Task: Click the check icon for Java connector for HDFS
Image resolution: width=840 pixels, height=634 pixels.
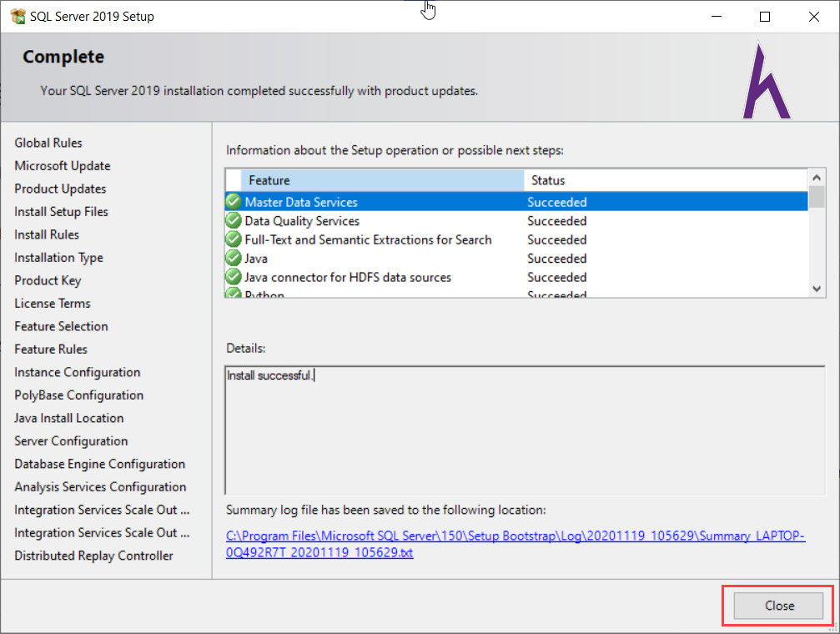Action: click(x=233, y=277)
